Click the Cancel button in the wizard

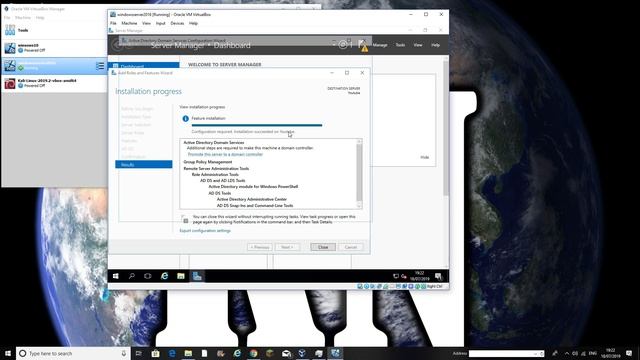click(351, 247)
